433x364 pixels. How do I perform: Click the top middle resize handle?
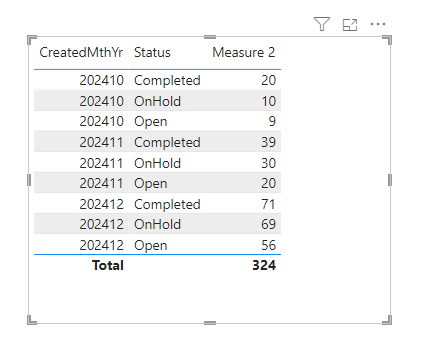tap(210, 37)
